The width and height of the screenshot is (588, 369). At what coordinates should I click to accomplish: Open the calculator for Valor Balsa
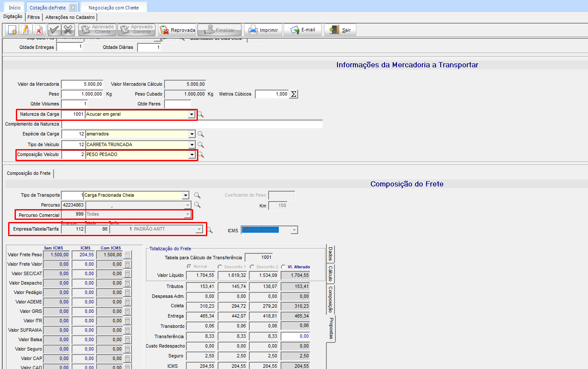pyautogui.click(x=127, y=340)
